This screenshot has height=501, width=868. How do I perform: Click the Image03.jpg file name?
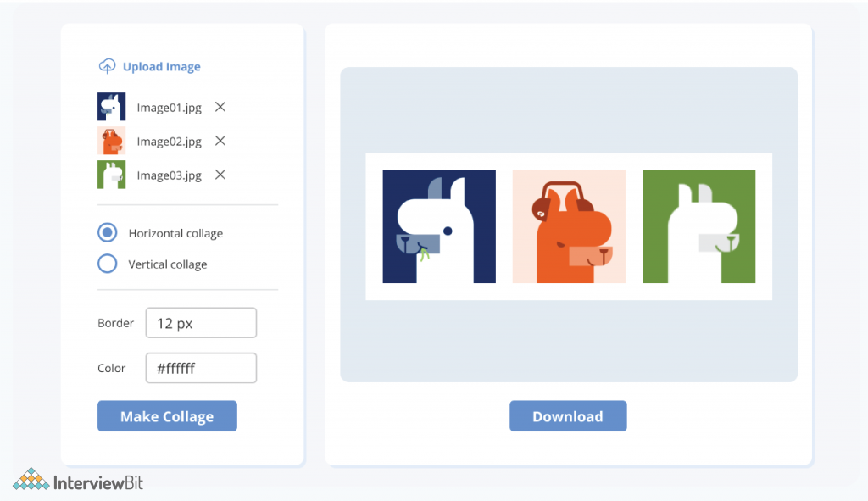[170, 175]
